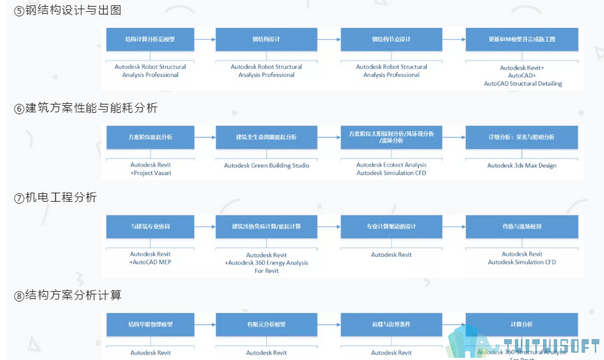Viewport: 604px width, 360px height.
Task: Click the AutoCAD Structural Detailing text
Action: pyautogui.click(x=523, y=84)
